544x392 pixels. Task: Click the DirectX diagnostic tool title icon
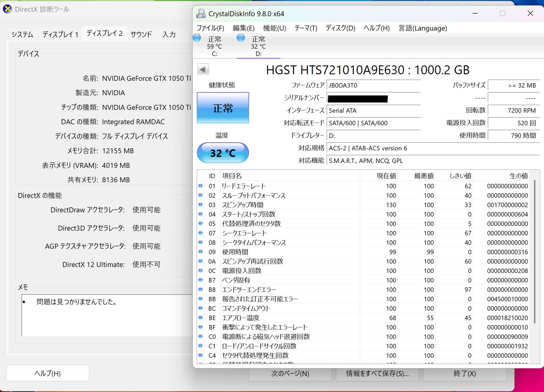tap(7, 9)
